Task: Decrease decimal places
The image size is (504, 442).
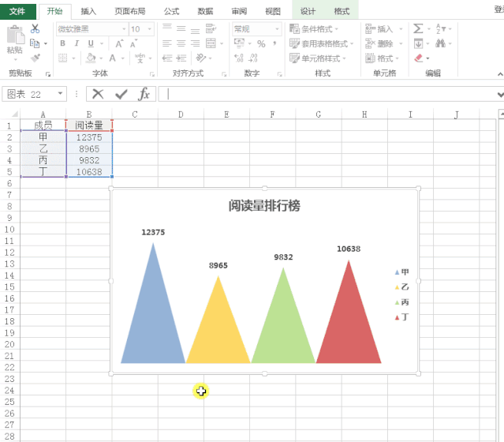Action: coord(253,58)
